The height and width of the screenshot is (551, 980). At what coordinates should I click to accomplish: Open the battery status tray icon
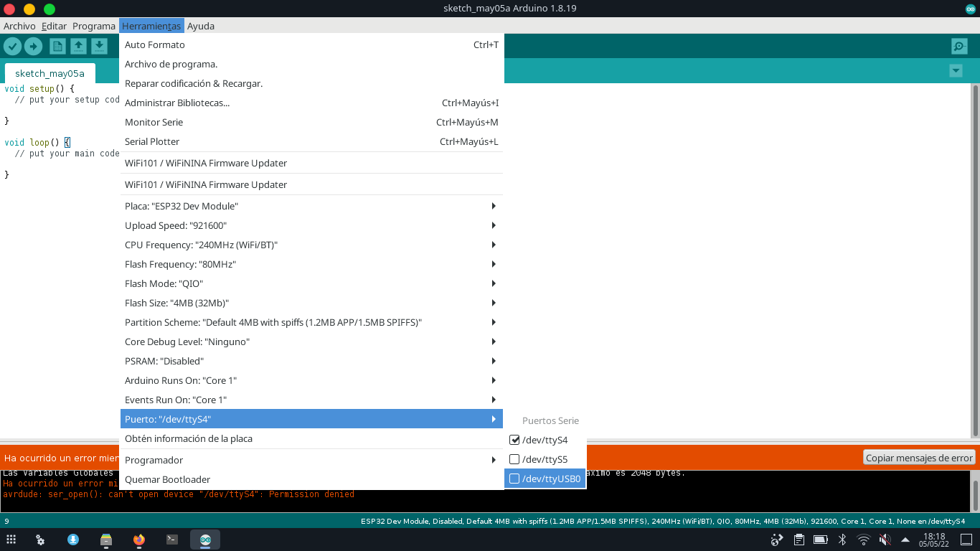tap(821, 540)
